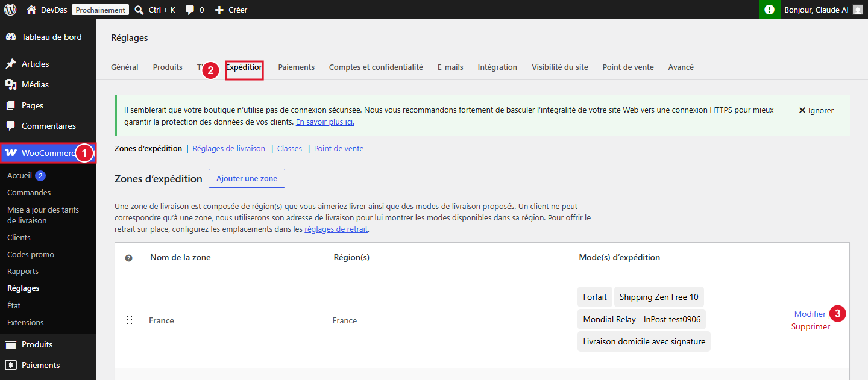868x380 pixels.
Task: Switch to the Général tab
Action: coord(125,67)
